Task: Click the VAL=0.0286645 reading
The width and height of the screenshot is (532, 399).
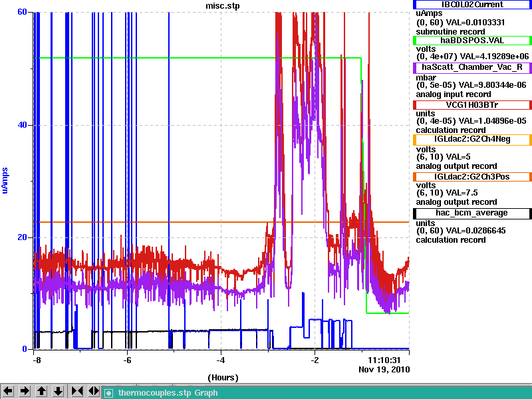Action: [475, 231]
